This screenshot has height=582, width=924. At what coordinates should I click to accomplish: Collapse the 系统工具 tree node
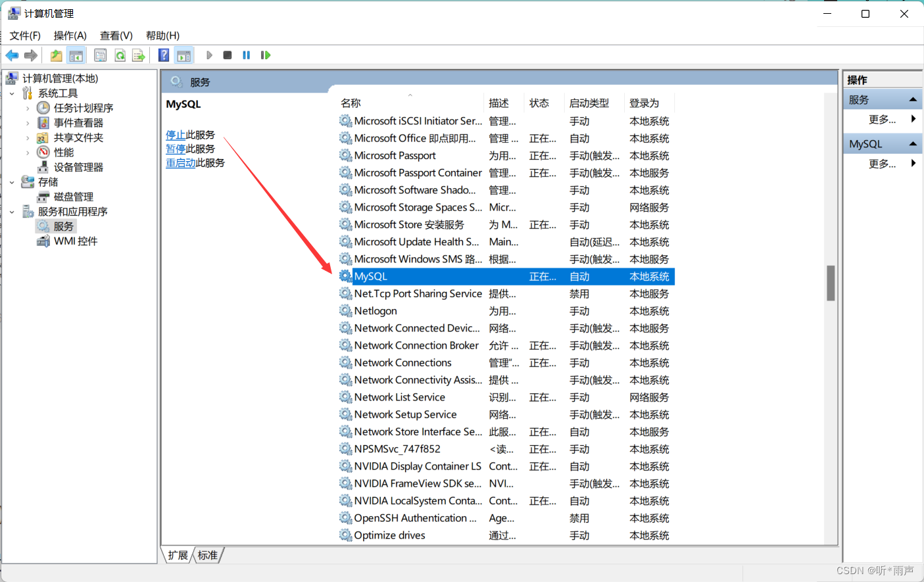pyautogui.click(x=12, y=93)
